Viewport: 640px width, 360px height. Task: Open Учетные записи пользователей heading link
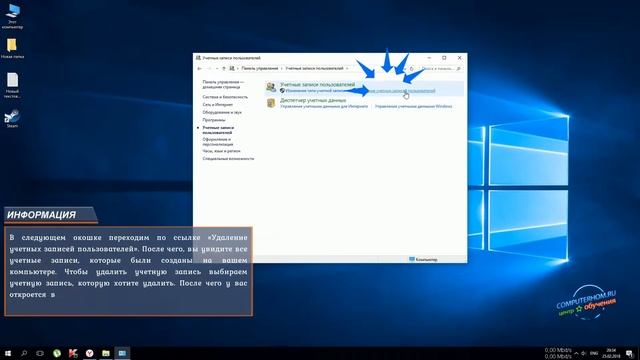click(317, 84)
